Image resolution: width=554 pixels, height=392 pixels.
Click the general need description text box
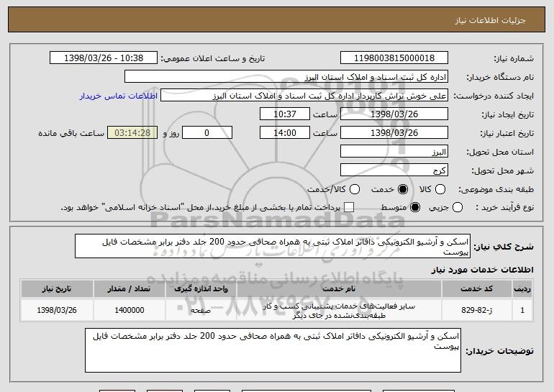273,246
